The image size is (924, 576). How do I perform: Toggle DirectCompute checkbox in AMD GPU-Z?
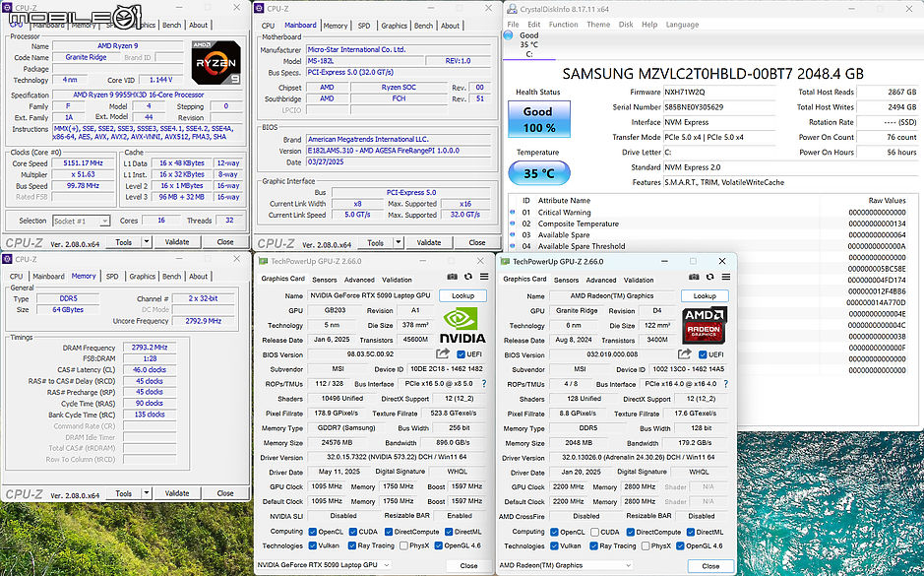[630, 533]
